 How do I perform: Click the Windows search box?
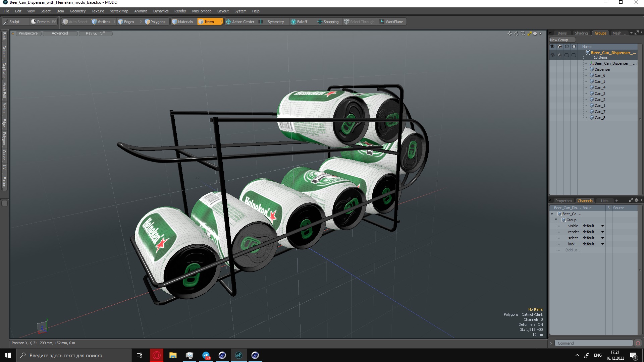tap(74, 355)
